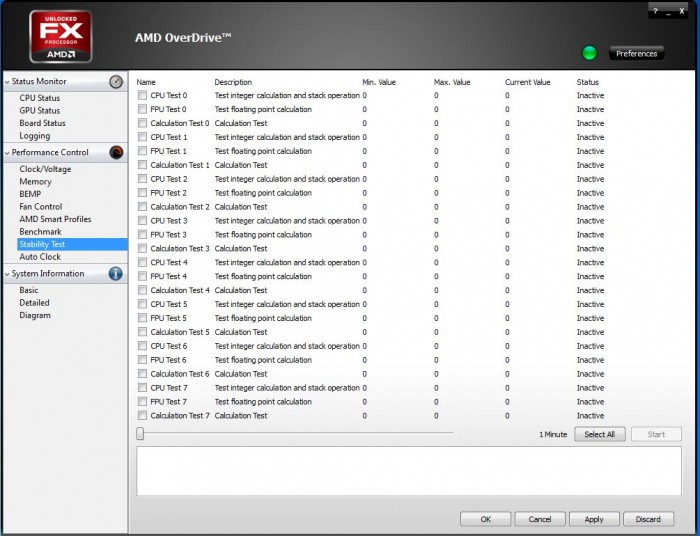
Task: Tick the Calculation Test 0 checkbox
Action: pyautogui.click(x=142, y=123)
